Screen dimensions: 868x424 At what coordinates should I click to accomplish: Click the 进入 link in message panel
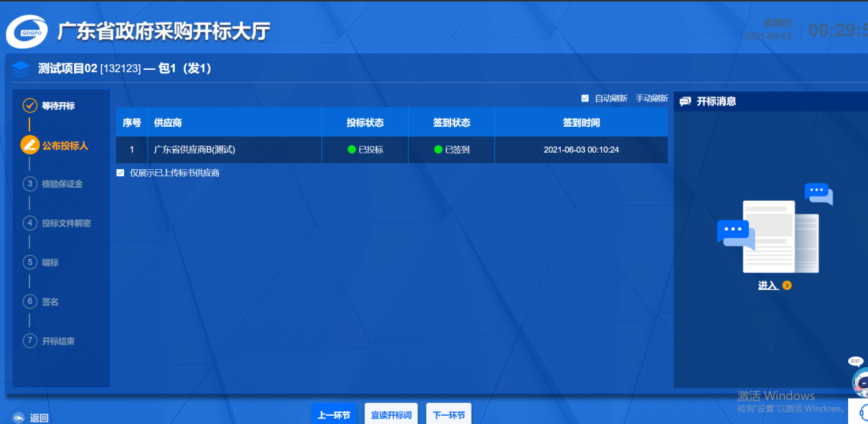(767, 286)
